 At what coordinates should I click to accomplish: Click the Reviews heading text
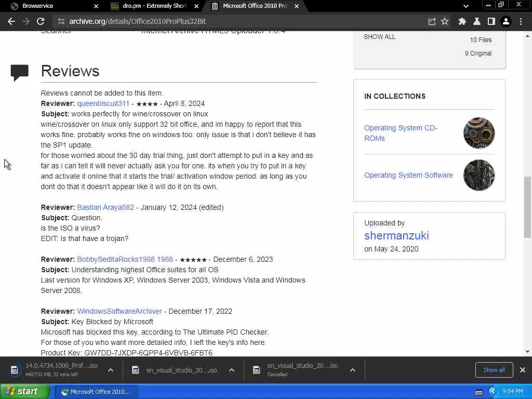tap(70, 71)
